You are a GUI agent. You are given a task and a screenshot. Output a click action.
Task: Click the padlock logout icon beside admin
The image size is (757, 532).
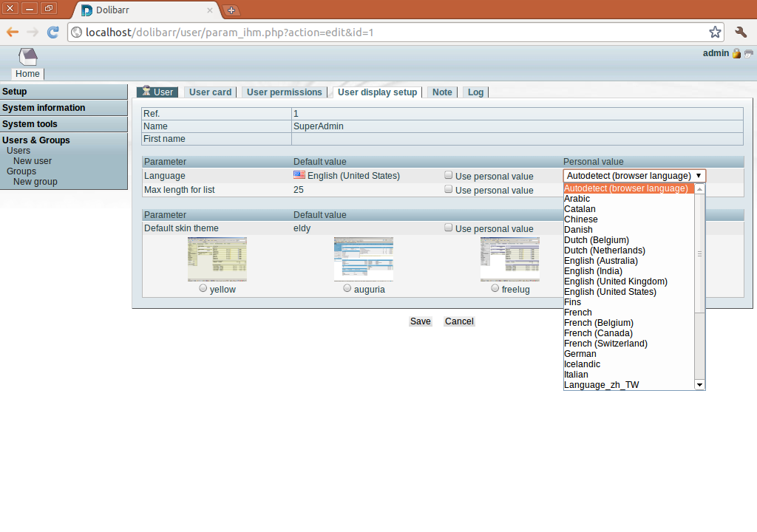736,53
